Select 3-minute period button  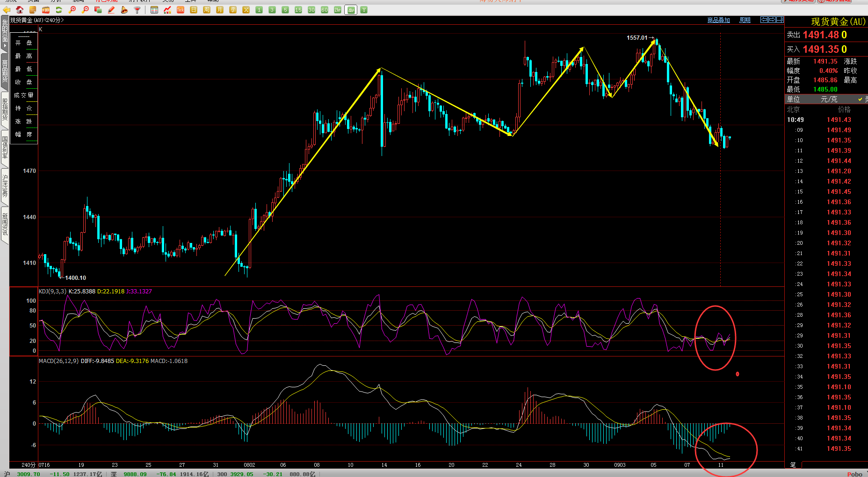[x=272, y=10]
